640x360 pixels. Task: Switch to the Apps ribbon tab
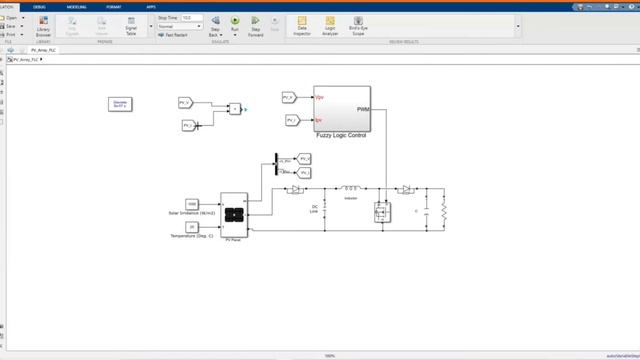click(x=151, y=7)
